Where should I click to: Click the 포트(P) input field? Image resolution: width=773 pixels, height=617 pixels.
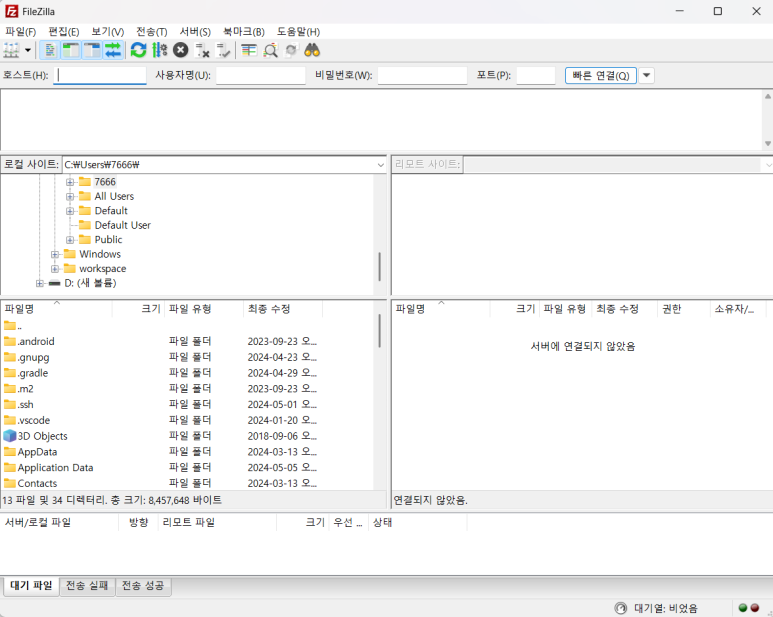[x=536, y=75]
